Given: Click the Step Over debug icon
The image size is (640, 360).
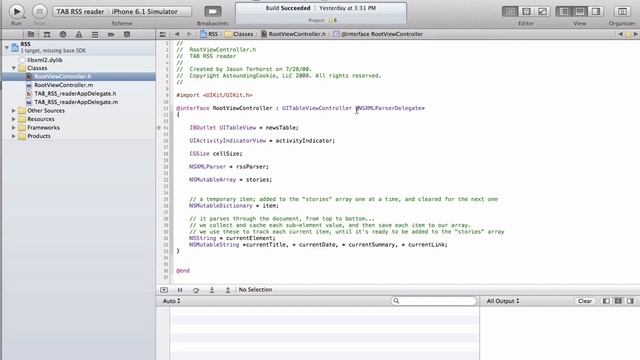Looking at the screenshot, I should tap(196, 290).
